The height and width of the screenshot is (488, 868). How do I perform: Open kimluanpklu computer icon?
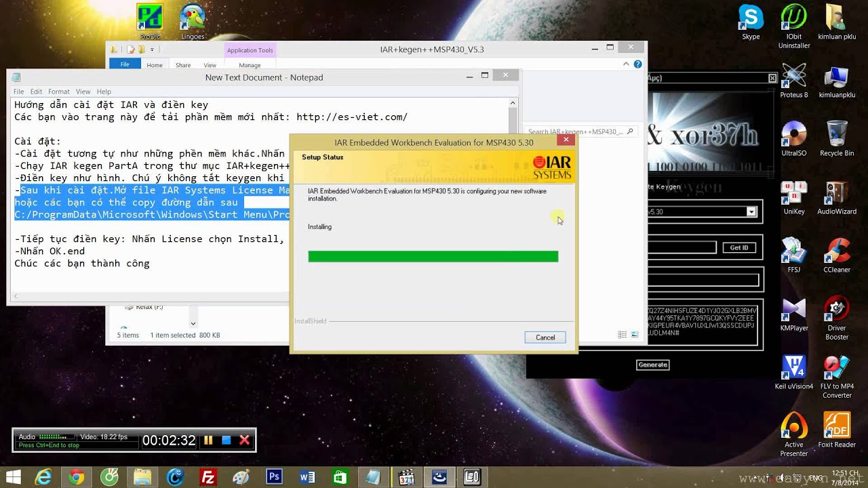point(837,80)
